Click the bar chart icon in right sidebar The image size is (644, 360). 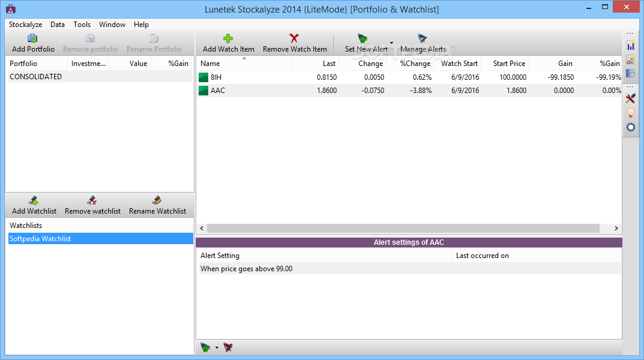pos(631,46)
